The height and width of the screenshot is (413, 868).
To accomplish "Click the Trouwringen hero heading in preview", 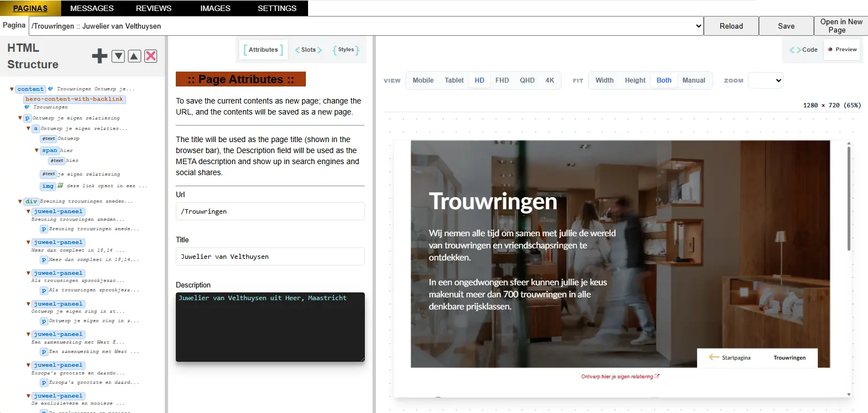I will click(x=493, y=202).
